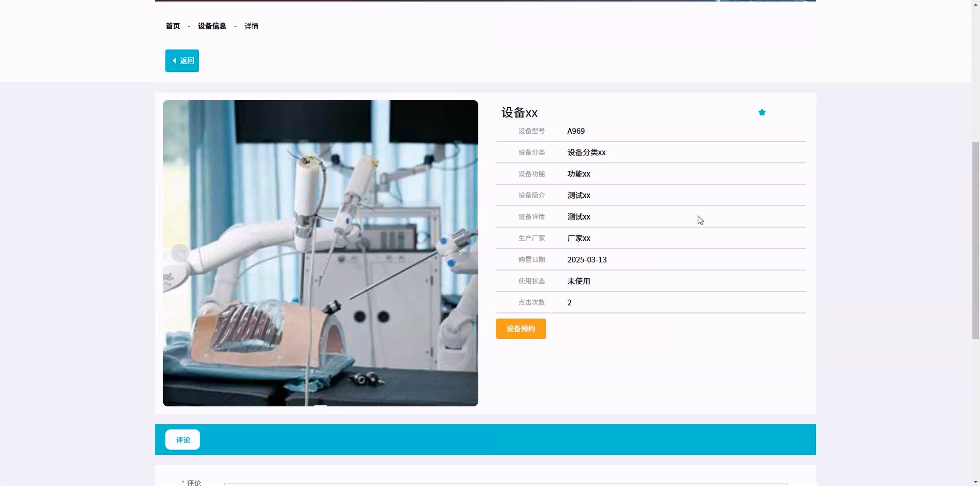Click scrollbar down arrow at bottom right
980x486 pixels.
(x=976, y=482)
